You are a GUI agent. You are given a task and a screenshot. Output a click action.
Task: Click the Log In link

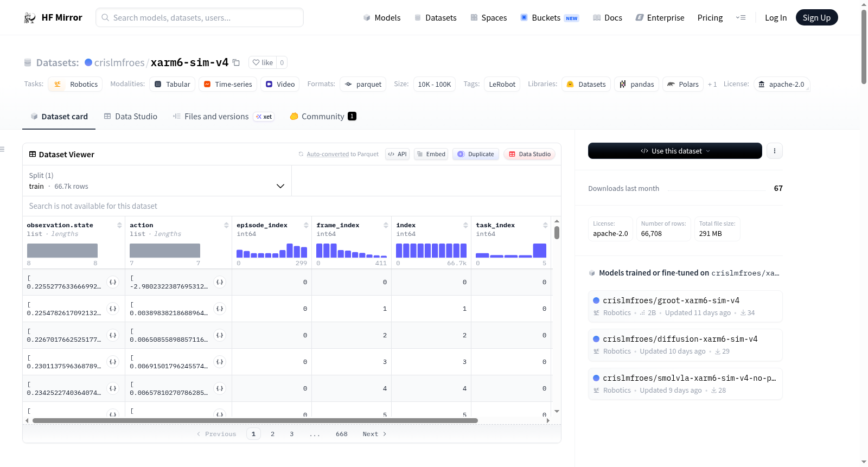776,17
